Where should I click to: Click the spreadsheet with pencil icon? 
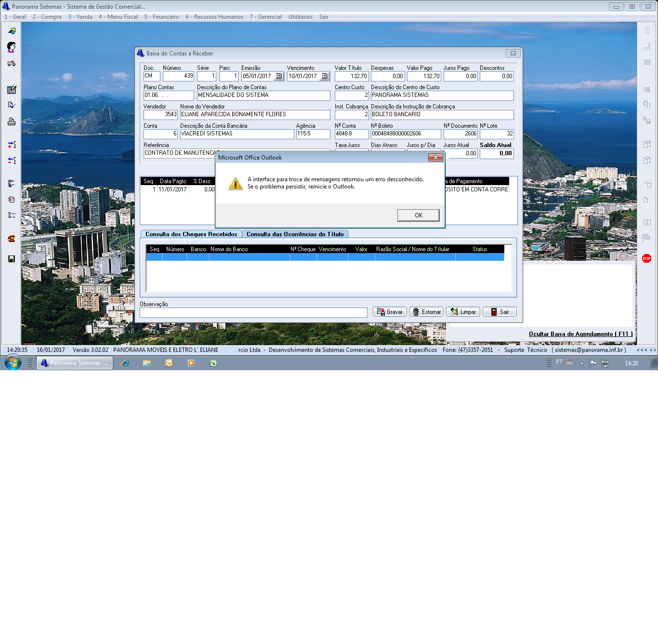(x=12, y=90)
